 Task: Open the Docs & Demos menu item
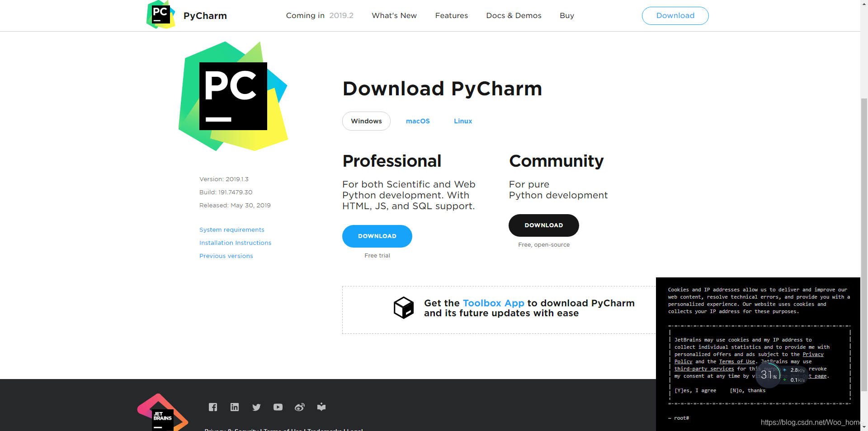(x=514, y=15)
